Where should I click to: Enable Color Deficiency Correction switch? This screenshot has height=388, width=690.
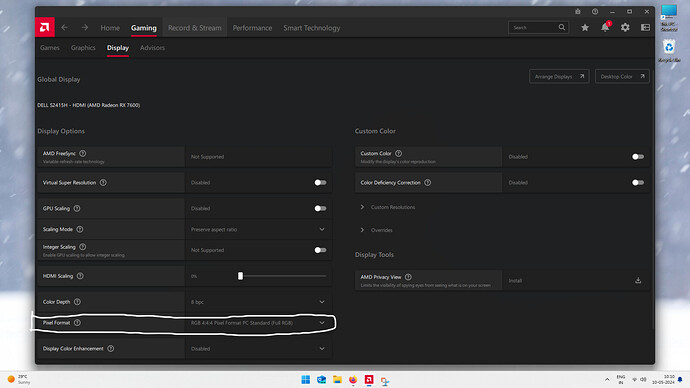coord(638,183)
